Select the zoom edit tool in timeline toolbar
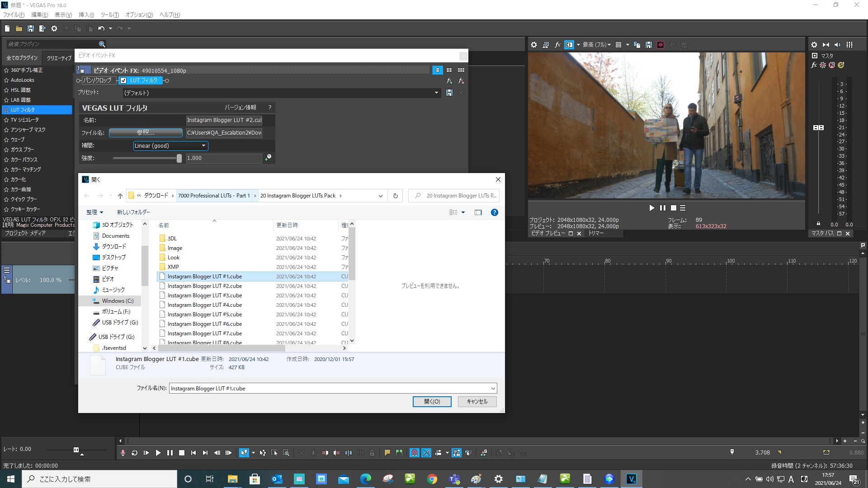Screen dimensions: 868x488 click(x=286, y=453)
